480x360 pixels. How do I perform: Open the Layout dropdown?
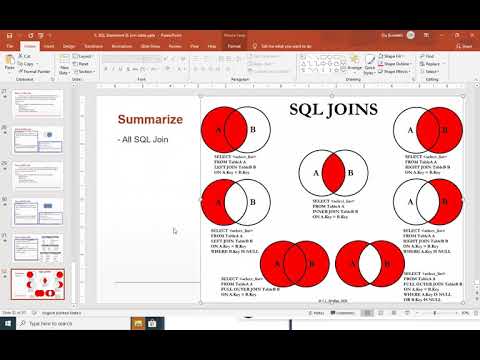[x=83, y=56]
